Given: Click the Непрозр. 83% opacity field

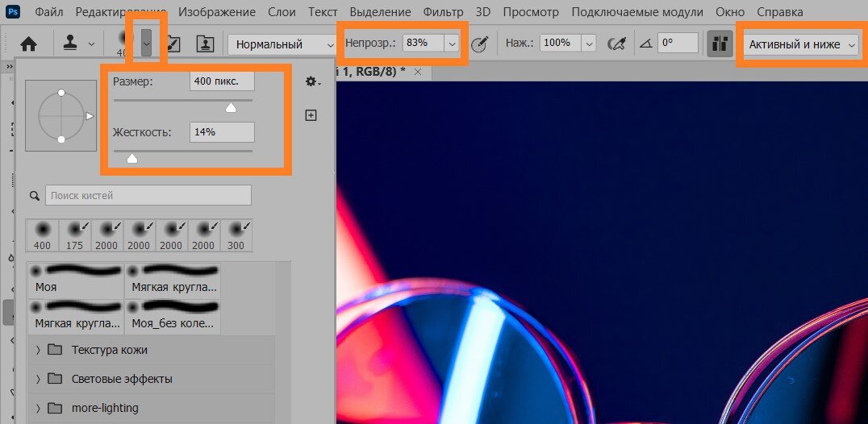Looking at the screenshot, I should click(423, 43).
